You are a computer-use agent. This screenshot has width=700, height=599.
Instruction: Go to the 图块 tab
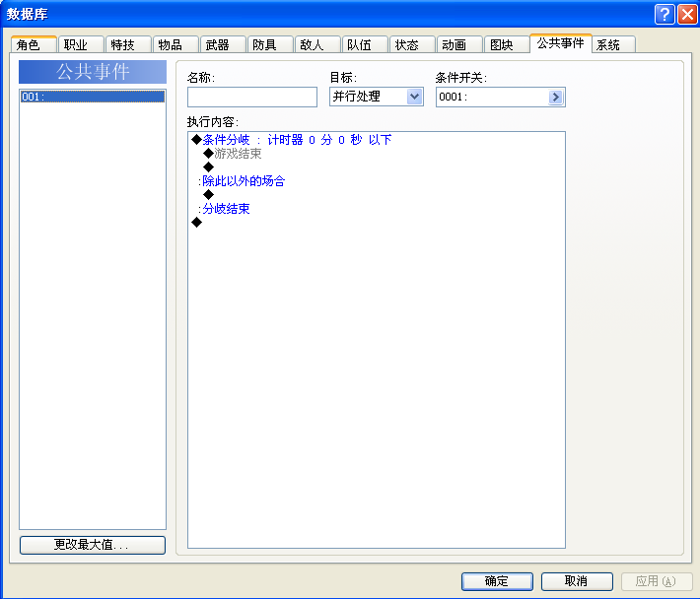[x=507, y=44]
